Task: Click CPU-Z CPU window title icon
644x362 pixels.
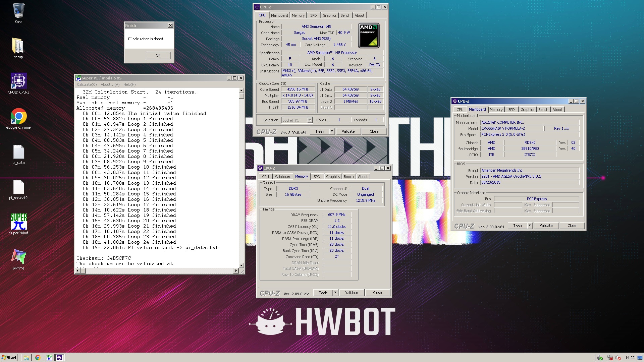Action: coord(257,7)
